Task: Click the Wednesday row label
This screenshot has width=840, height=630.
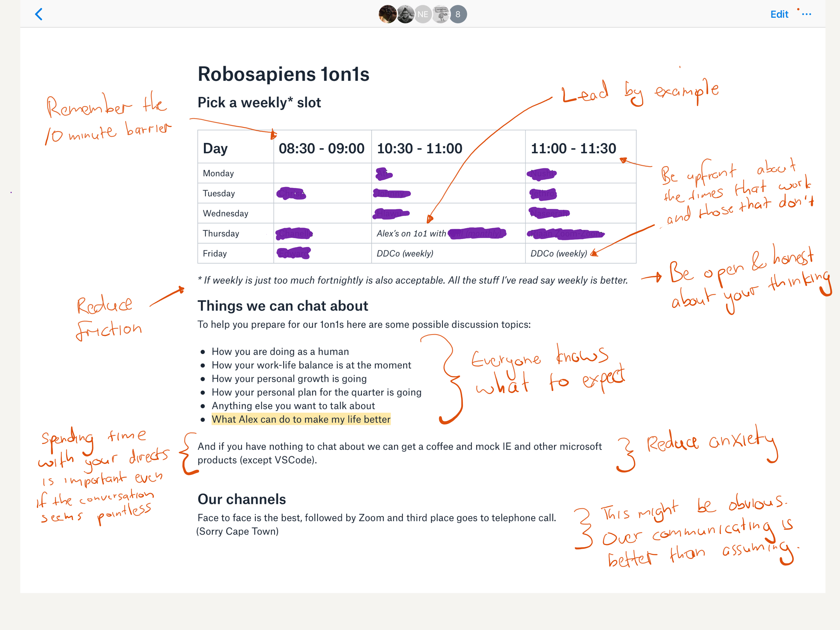Action: [225, 213]
